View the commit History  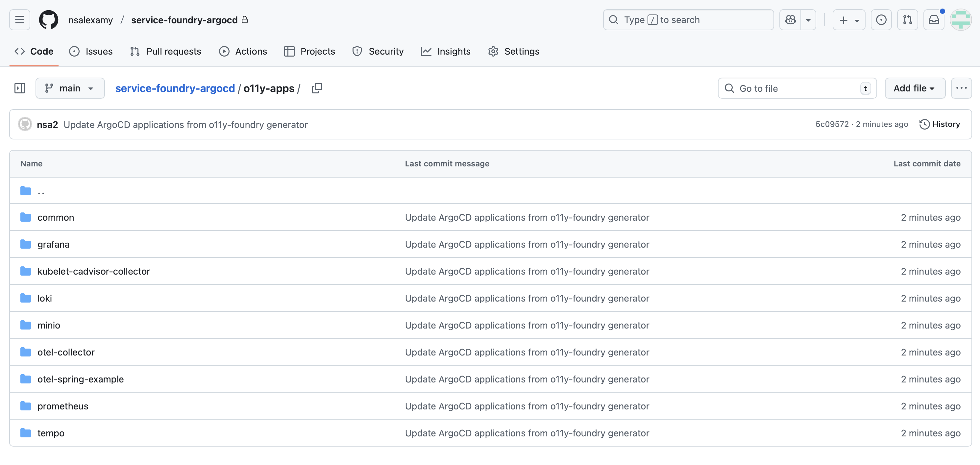coord(940,124)
